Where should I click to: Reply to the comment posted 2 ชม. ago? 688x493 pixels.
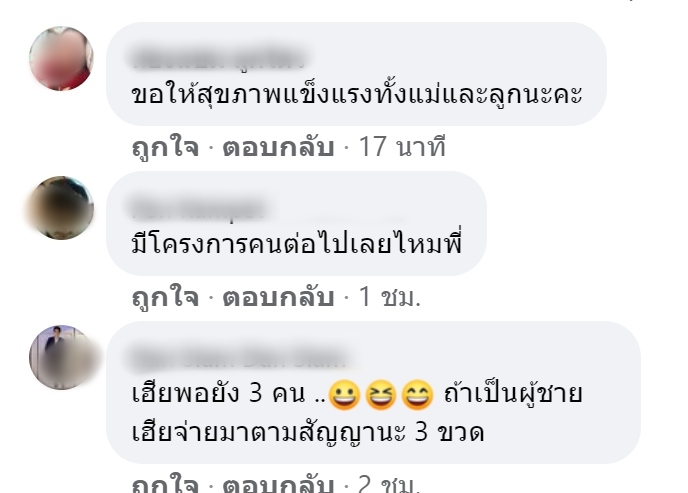click(278, 484)
